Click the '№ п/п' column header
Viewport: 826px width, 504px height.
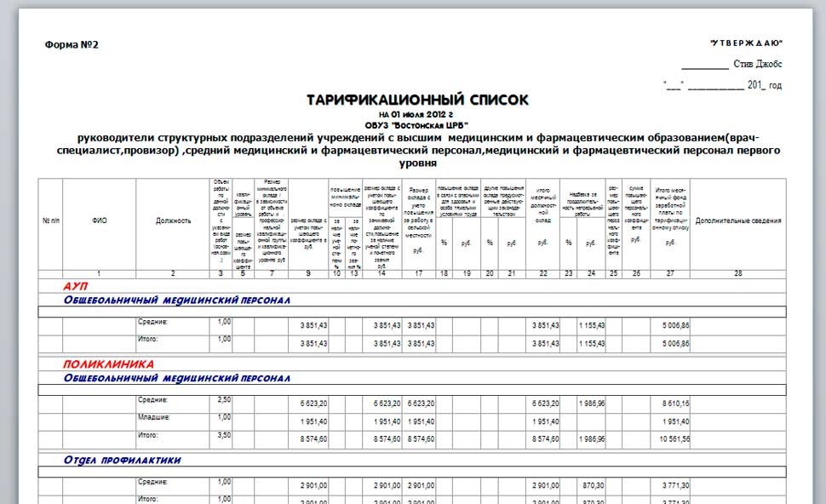pos(51,220)
